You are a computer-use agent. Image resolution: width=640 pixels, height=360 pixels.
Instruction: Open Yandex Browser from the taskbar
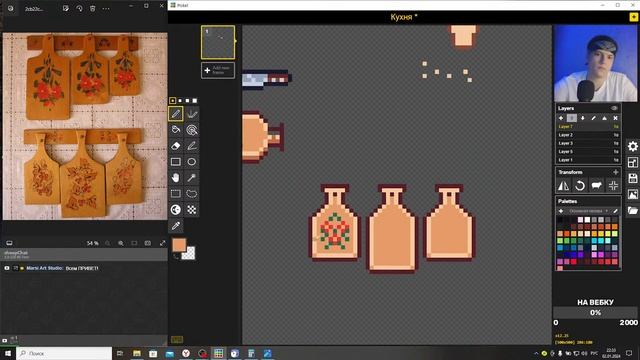(186, 353)
